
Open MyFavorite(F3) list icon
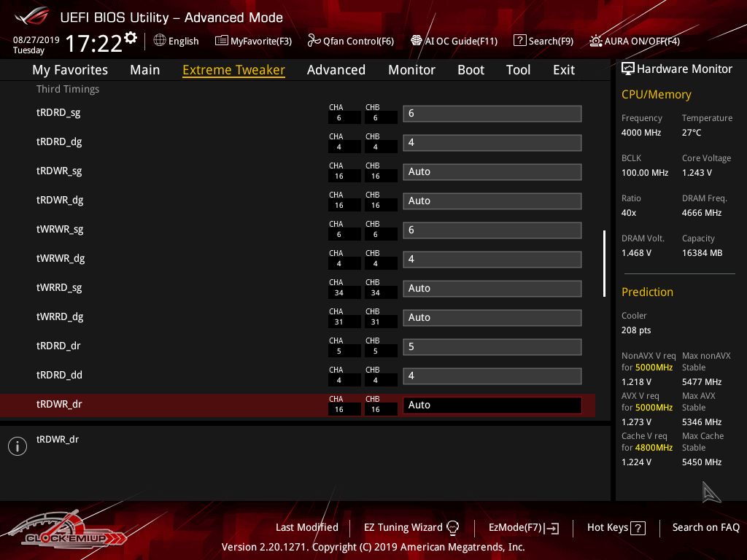(x=221, y=41)
